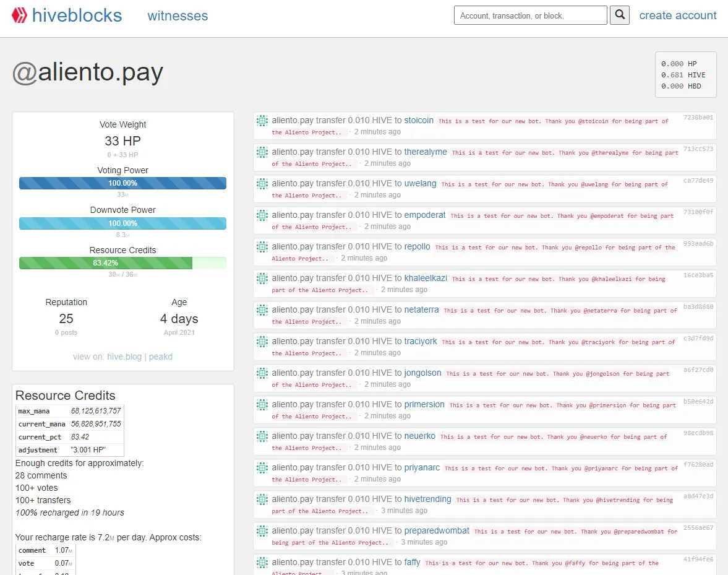728x575 pixels.
Task: Open transaction 16ce3ba5
Action: point(698,275)
